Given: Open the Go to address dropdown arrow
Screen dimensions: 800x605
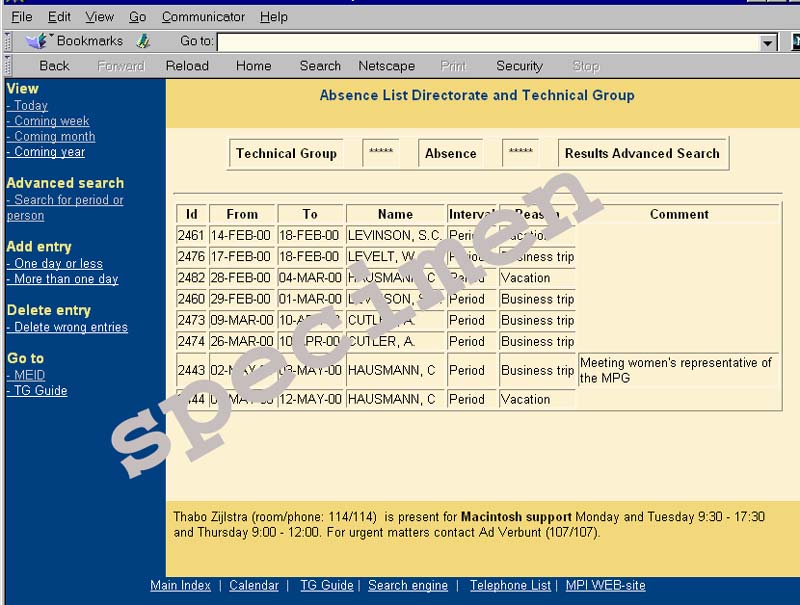Looking at the screenshot, I should 767,42.
